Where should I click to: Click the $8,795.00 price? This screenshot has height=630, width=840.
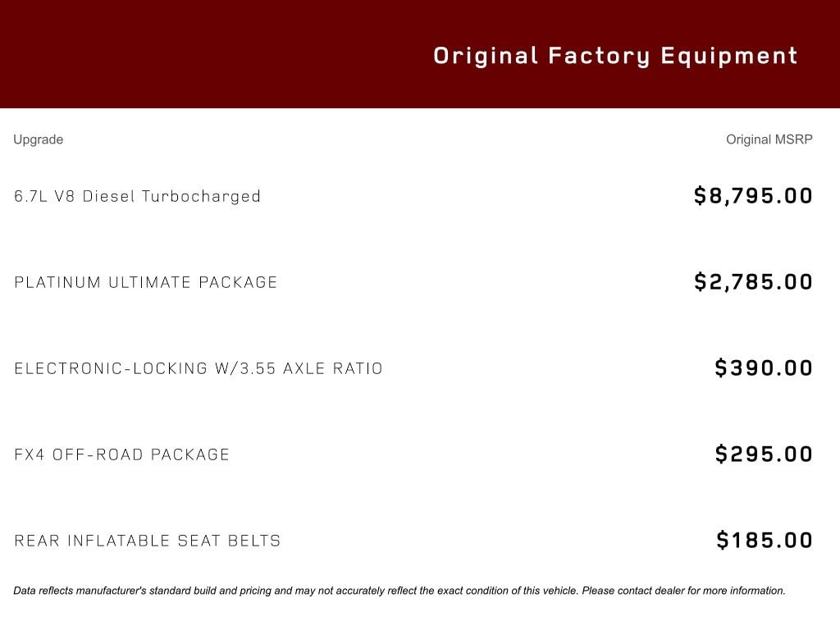click(753, 196)
